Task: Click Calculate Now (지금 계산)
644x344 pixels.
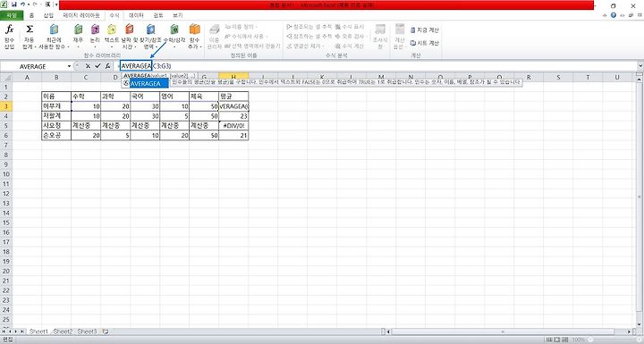Action: pyautogui.click(x=425, y=30)
